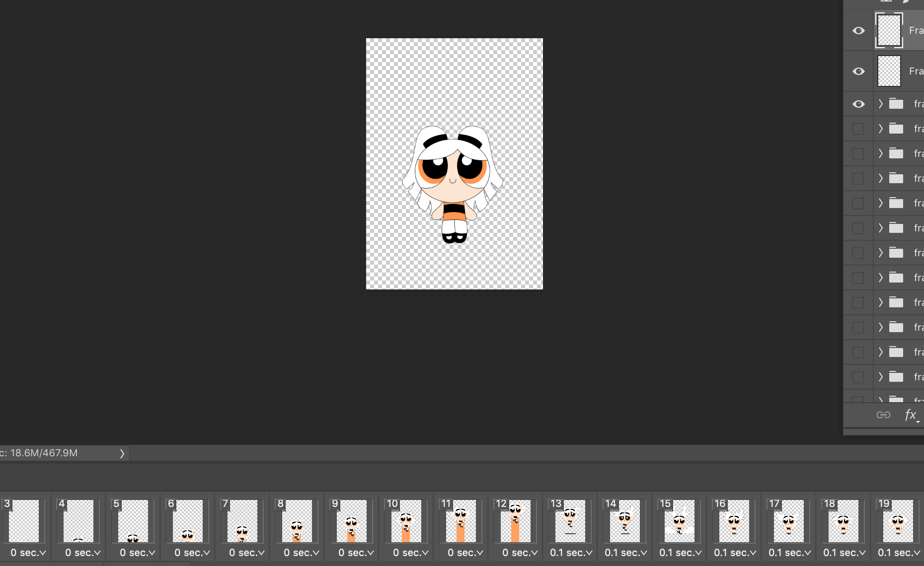Open the status bar document info arrow
924x566 pixels.
click(122, 453)
